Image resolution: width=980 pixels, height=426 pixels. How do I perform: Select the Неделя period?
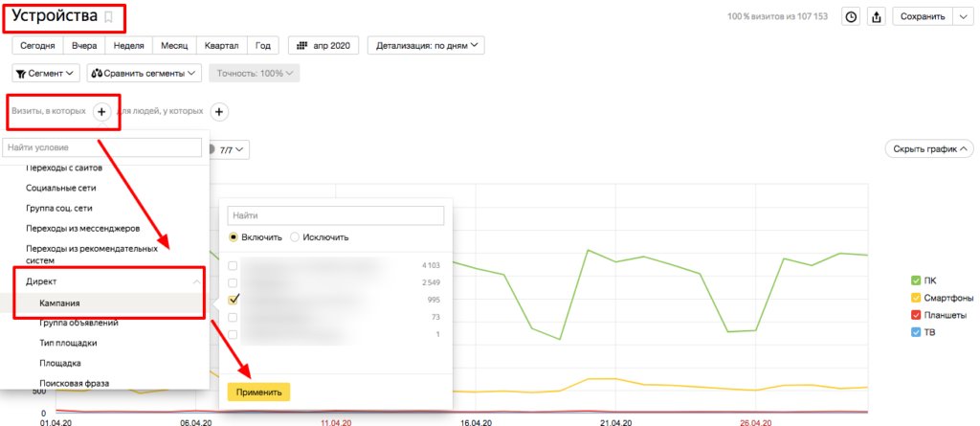pyautogui.click(x=129, y=46)
